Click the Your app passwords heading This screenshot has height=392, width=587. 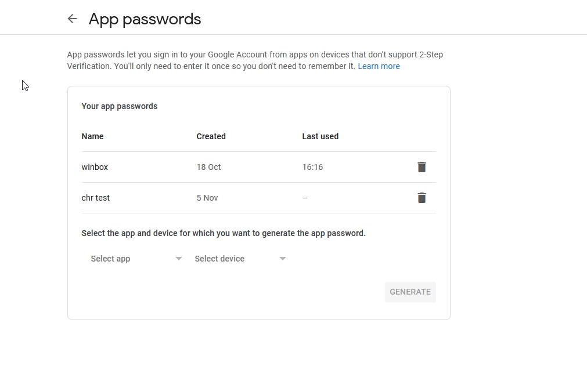(x=119, y=106)
